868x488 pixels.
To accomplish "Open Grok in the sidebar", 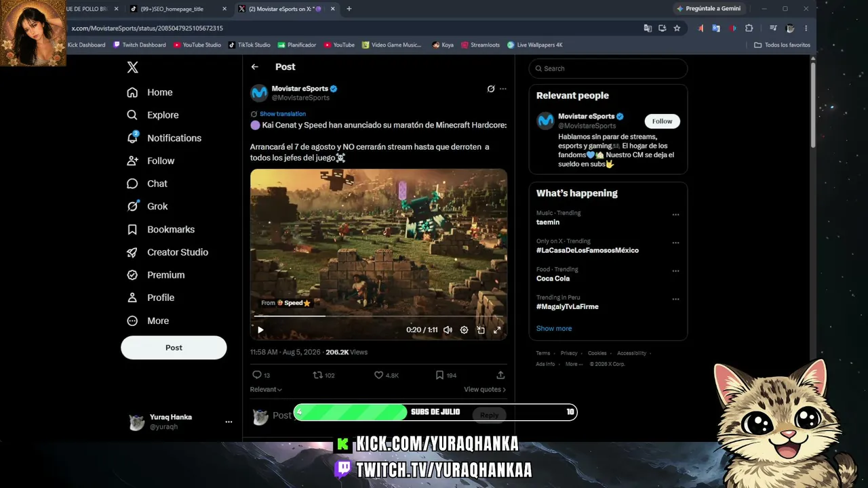I will pos(147,206).
